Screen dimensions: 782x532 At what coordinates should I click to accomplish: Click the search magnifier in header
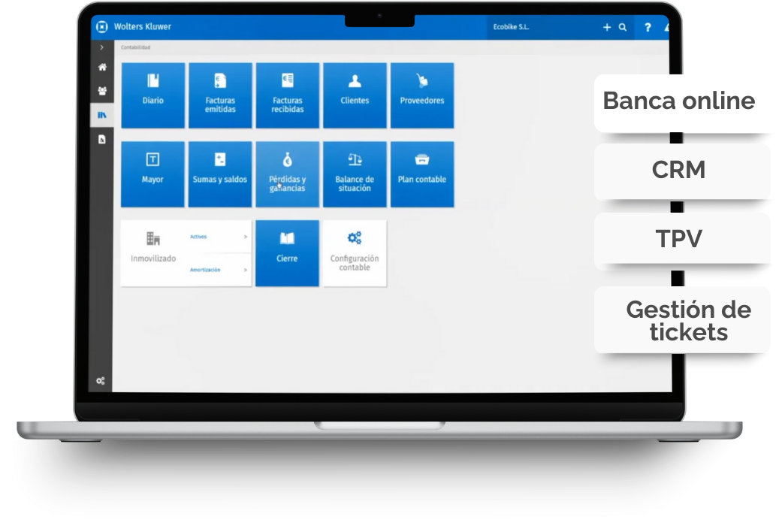point(622,27)
